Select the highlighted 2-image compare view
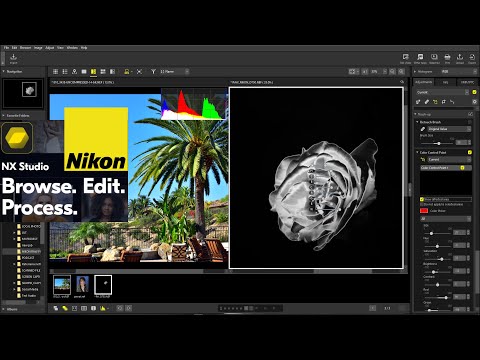 pyautogui.click(x=93, y=72)
